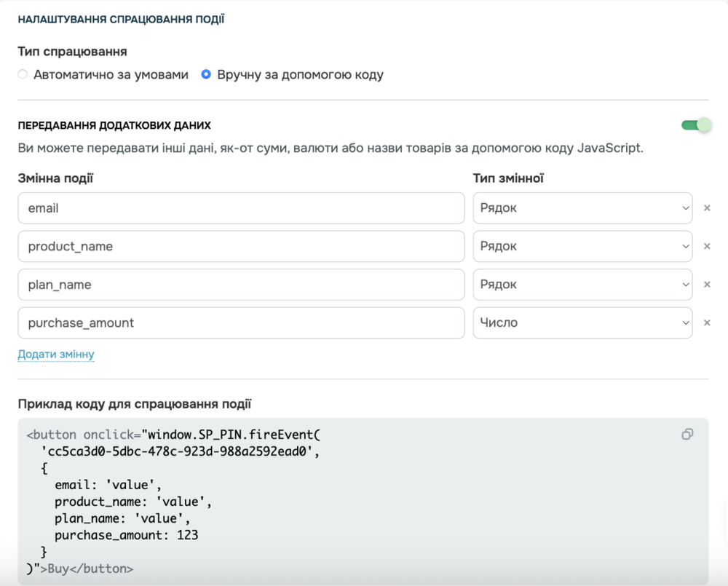
Task: Edit the email variable name field
Action: coord(241,208)
